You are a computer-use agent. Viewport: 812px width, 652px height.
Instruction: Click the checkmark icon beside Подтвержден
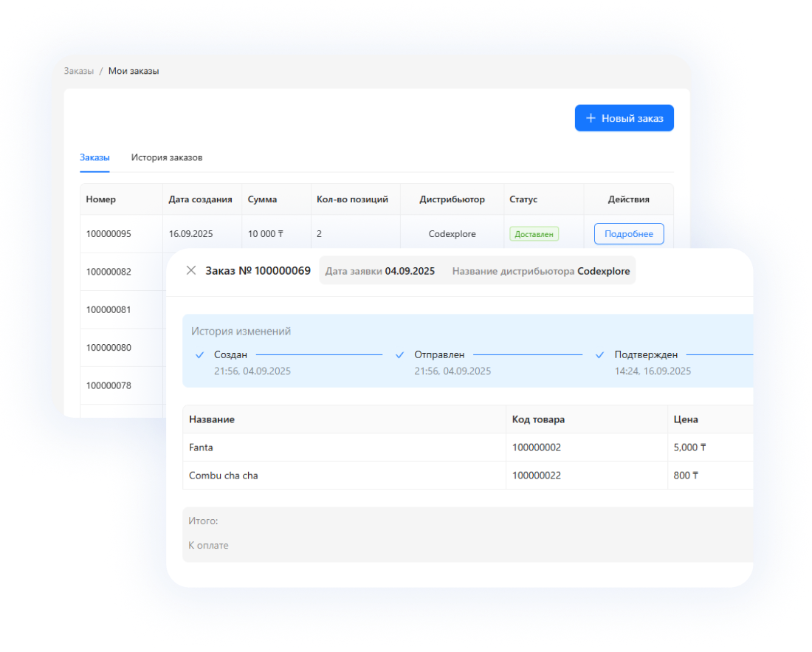[599, 355]
